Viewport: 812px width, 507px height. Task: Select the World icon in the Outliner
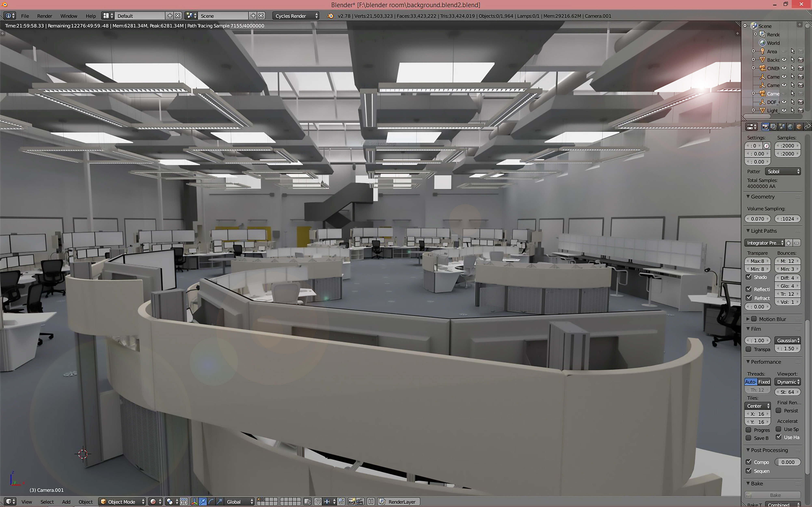(x=762, y=43)
